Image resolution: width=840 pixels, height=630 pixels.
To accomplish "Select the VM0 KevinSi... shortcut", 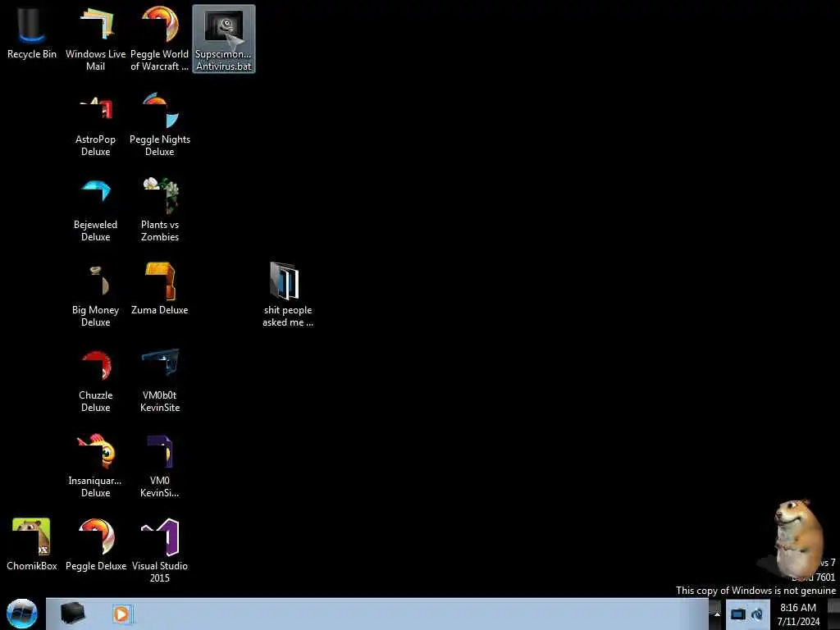I will tap(160, 466).
